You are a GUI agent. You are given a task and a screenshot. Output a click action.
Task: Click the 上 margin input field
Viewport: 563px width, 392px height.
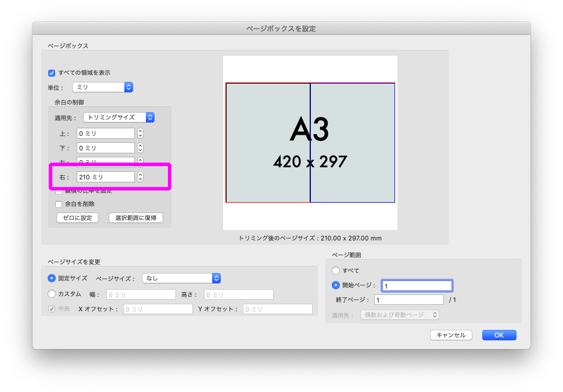click(x=105, y=133)
